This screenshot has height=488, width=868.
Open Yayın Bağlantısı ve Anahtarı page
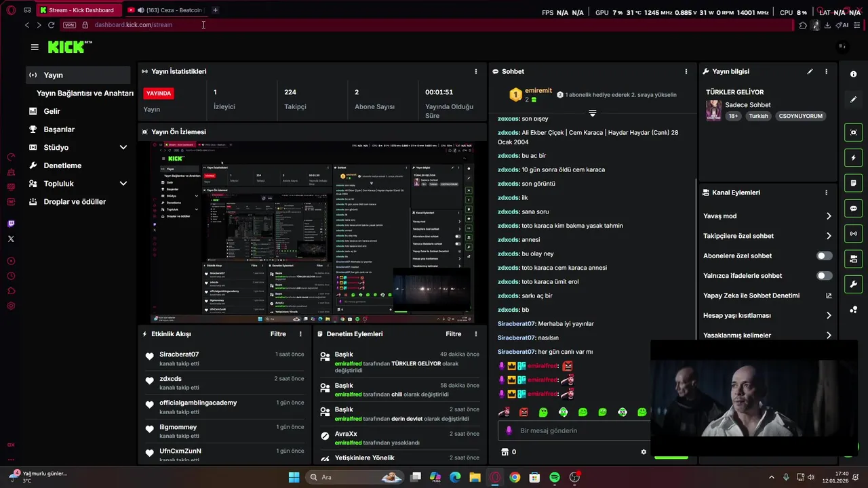[85, 94]
